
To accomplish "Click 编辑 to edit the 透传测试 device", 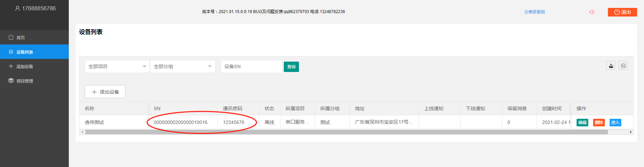I will (582, 123).
